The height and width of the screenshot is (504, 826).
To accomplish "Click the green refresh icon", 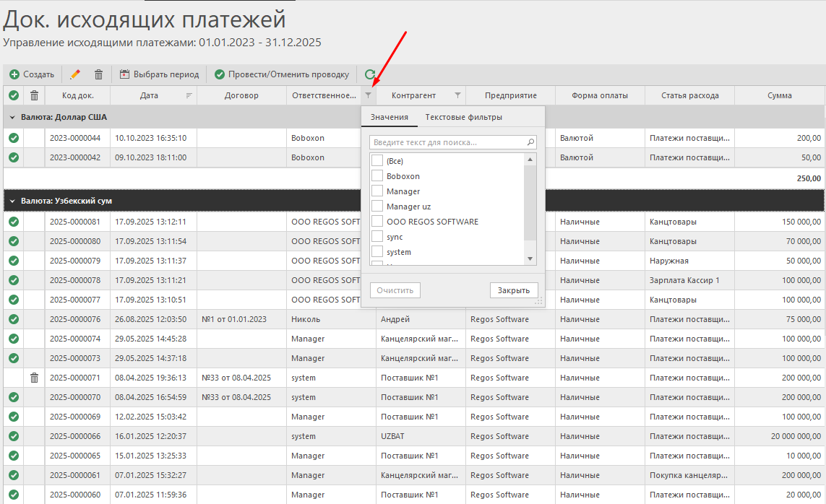I will click(370, 74).
